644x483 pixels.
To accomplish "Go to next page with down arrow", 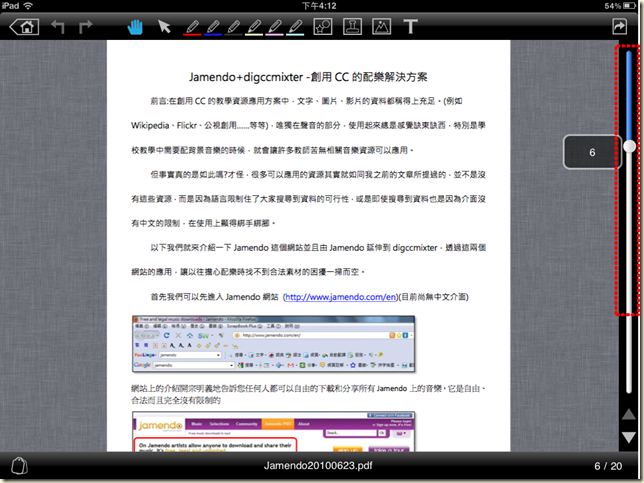I will [x=629, y=437].
